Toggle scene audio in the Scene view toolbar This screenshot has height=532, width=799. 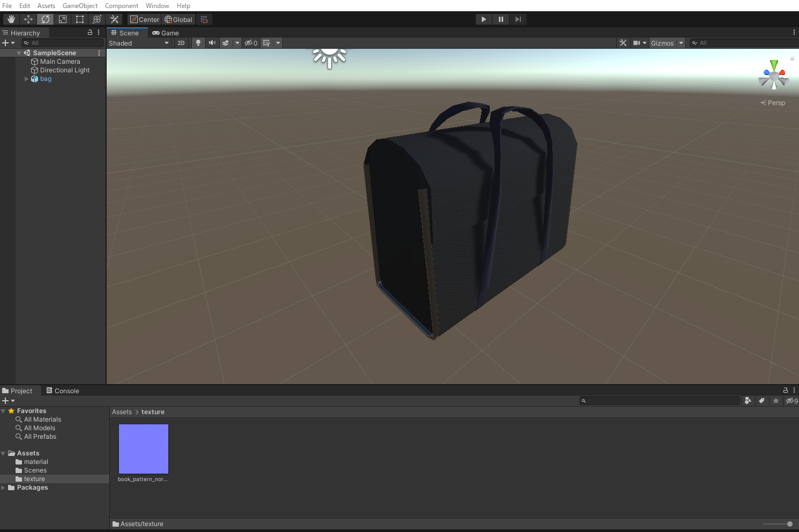[x=212, y=43]
